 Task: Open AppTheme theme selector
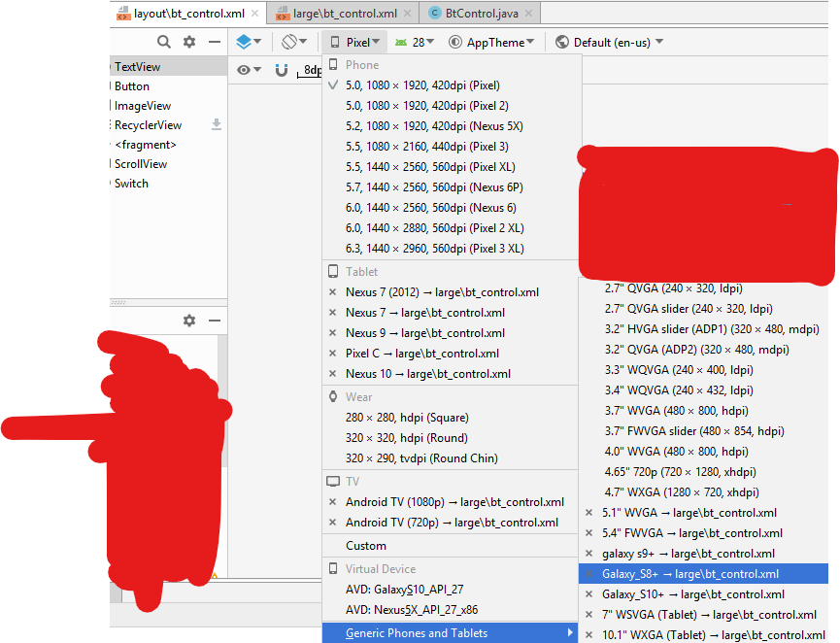tap(491, 43)
